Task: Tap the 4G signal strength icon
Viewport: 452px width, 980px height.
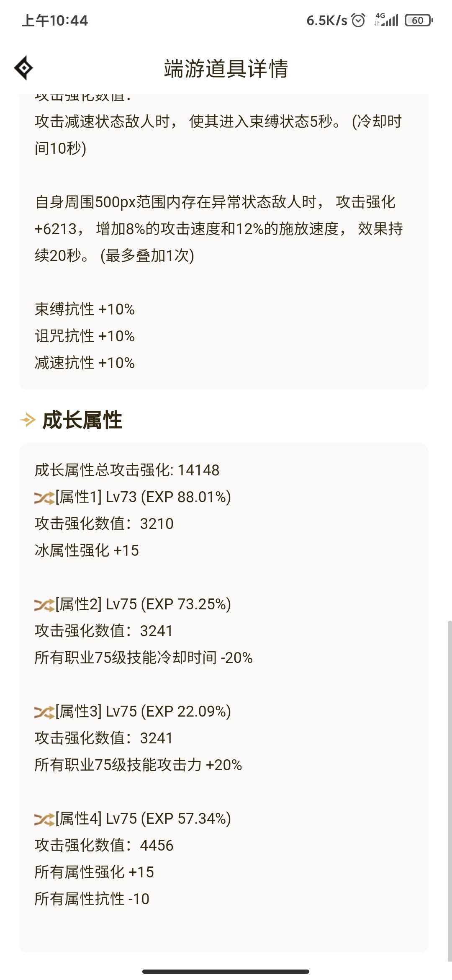Action: pos(387,20)
